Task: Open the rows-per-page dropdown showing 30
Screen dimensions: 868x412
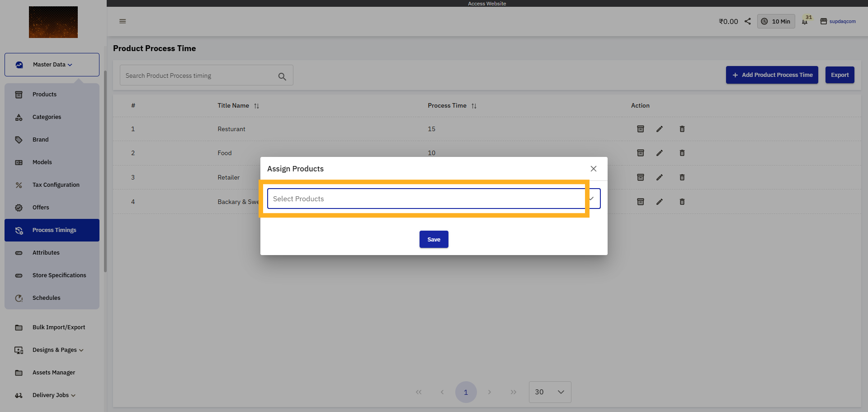Action: click(x=550, y=392)
